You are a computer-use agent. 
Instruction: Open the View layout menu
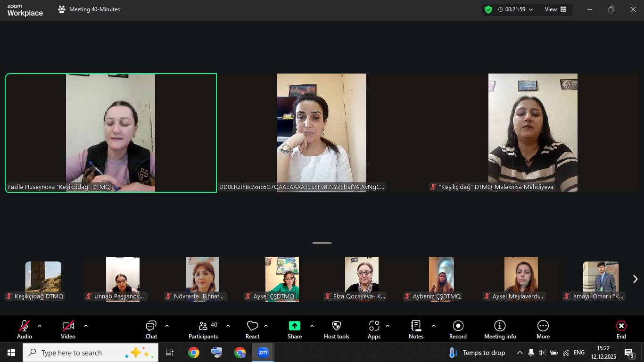555,9
